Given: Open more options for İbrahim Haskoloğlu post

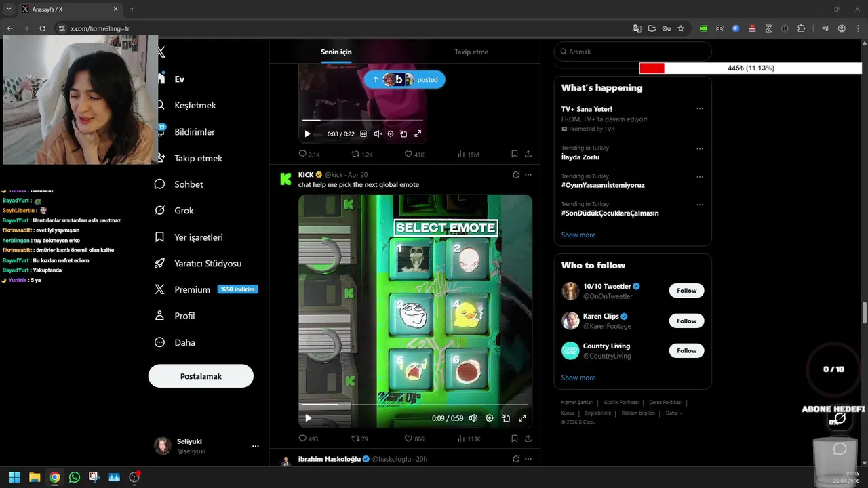Looking at the screenshot, I should 528,459.
